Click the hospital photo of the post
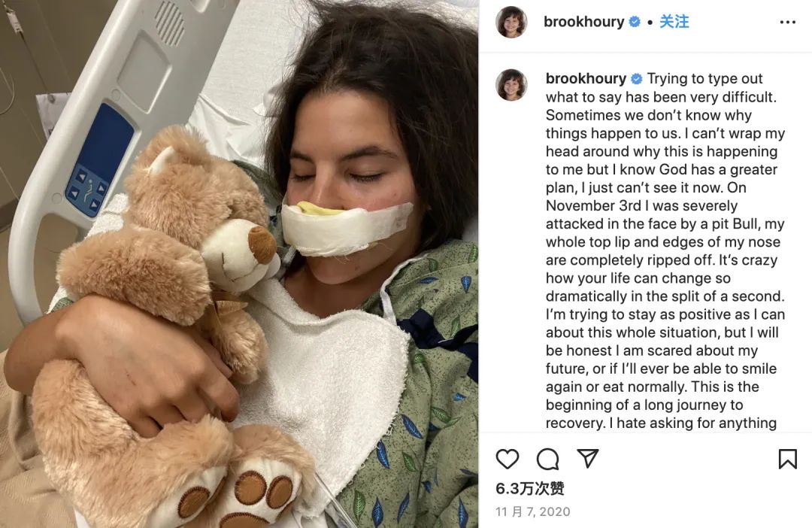Image resolution: width=812 pixels, height=528 pixels. point(239,264)
